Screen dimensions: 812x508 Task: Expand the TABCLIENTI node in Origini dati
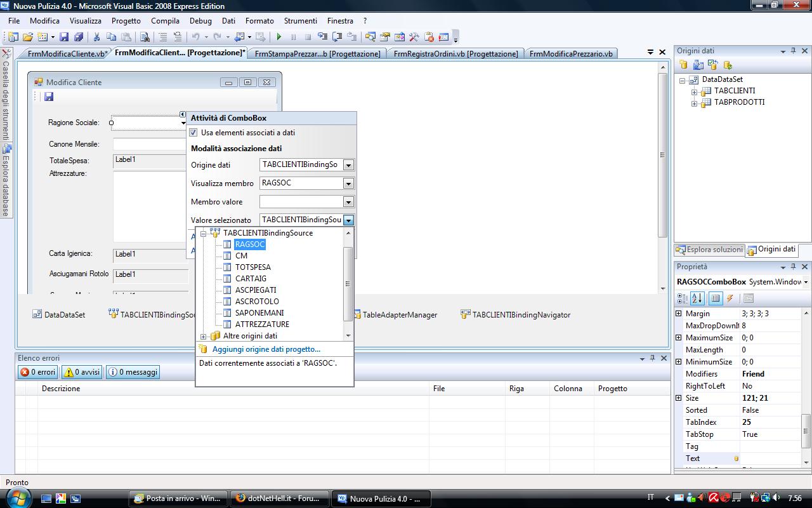(x=695, y=91)
